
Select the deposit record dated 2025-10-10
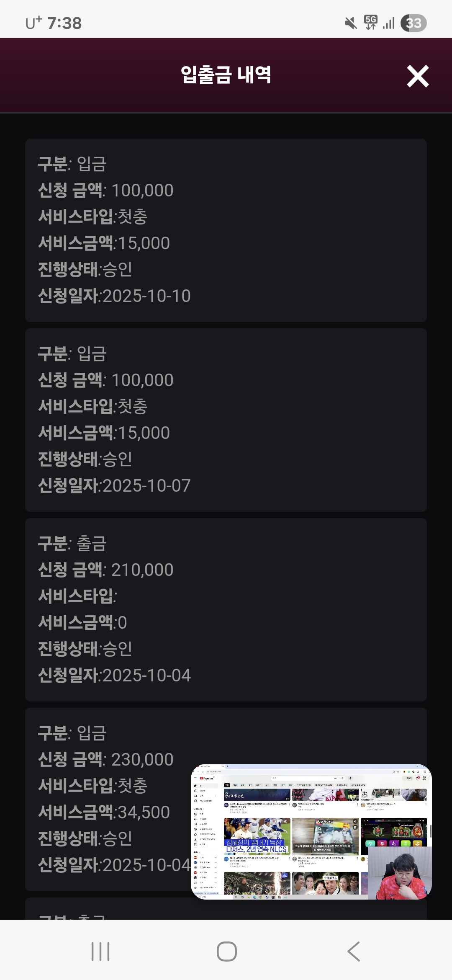(226, 230)
